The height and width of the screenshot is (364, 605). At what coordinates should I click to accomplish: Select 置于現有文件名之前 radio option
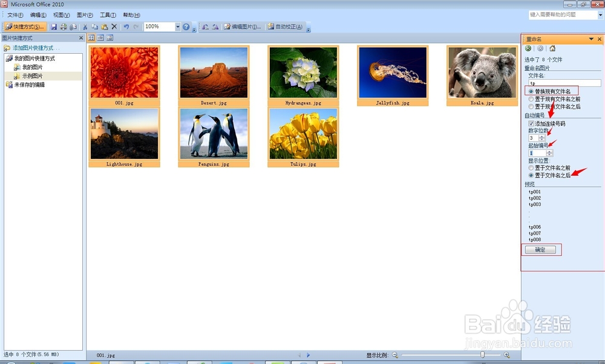(531, 99)
